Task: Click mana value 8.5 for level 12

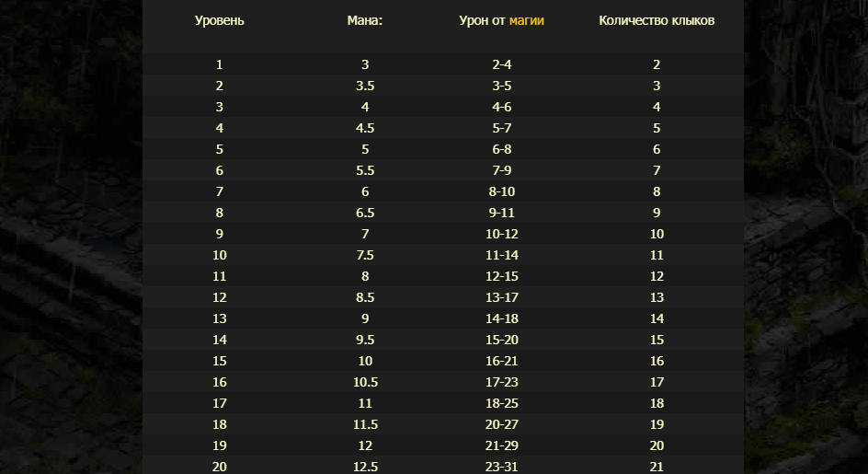Action: [365, 297]
